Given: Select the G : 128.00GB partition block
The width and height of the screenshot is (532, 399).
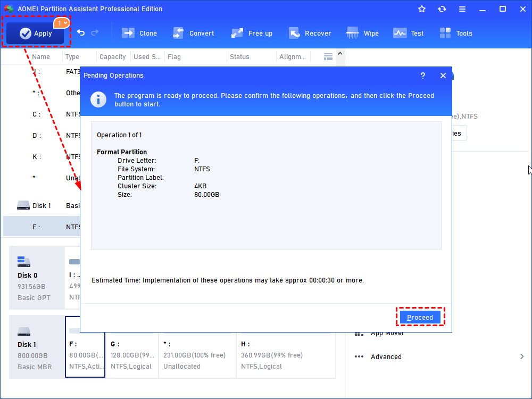Looking at the screenshot, I should coord(132,355).
